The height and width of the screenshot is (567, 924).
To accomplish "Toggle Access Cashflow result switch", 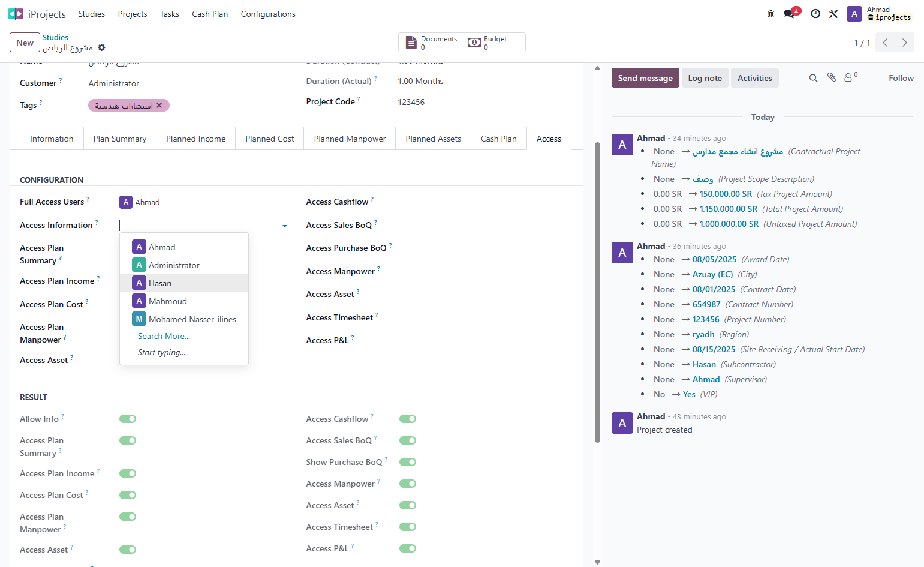I will click(408, 419).
